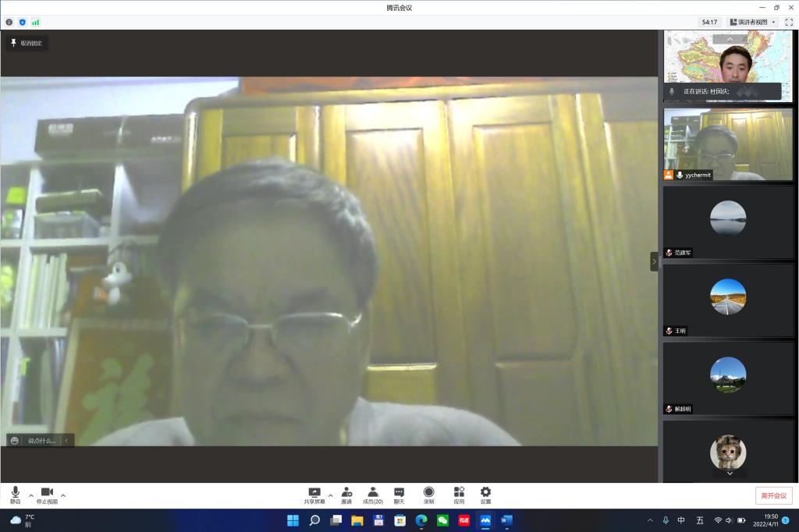Open the Invite (邀请) option

click(x=346, y=495)
